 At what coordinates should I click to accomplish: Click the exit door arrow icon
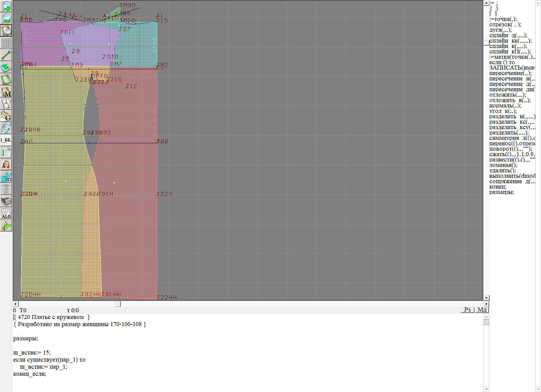6,225
